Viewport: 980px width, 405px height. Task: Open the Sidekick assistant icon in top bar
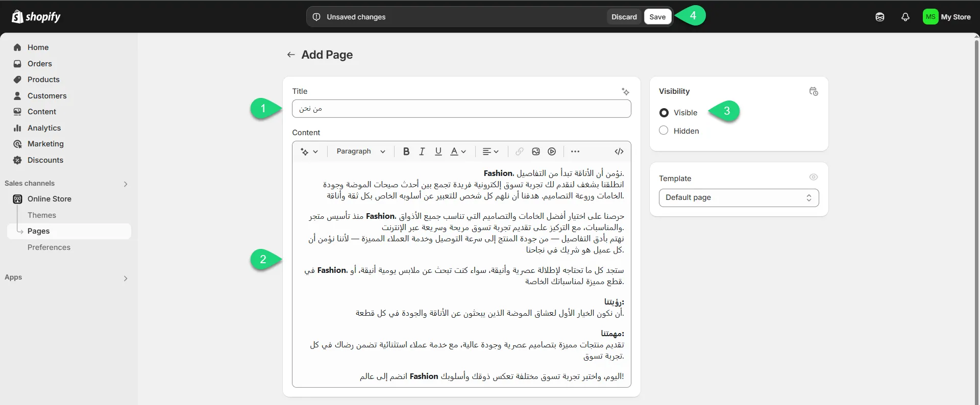880,17
